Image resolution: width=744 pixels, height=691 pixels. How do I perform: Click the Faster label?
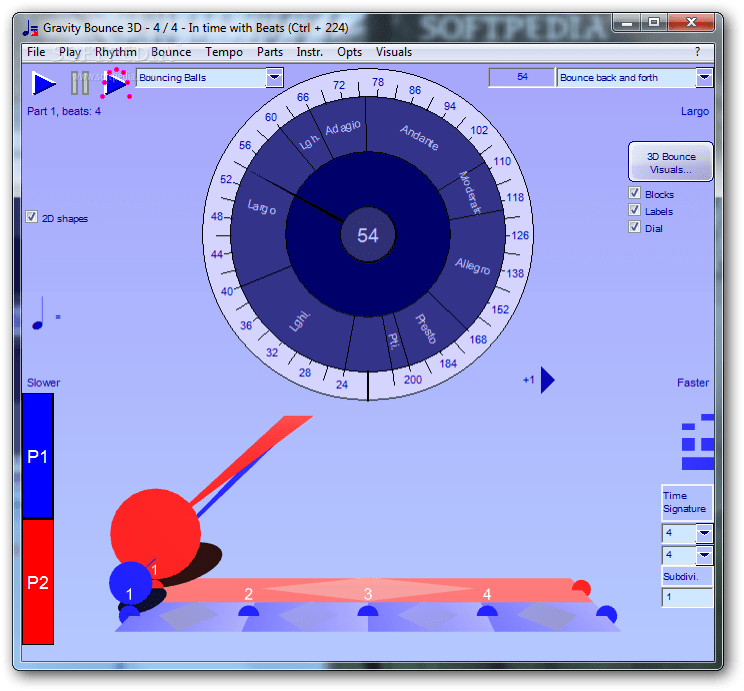coord(693,383)
